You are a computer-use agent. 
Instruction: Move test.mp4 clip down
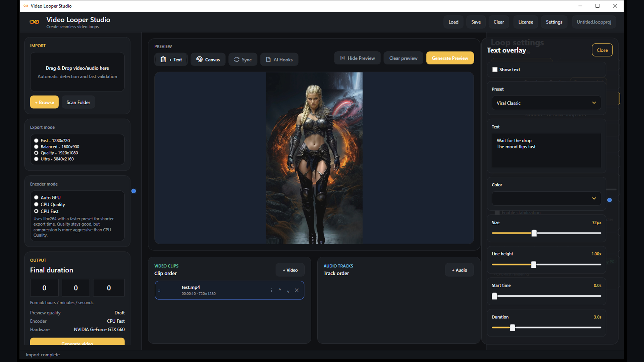tap(288, 291)
